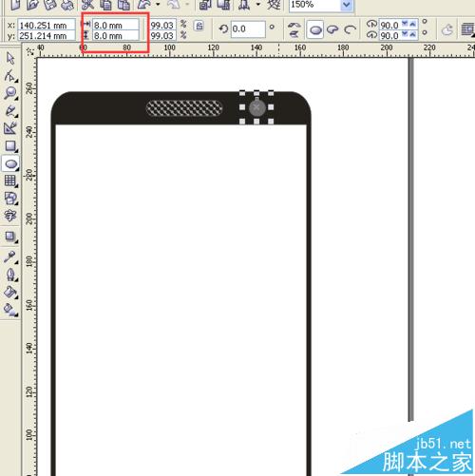Image resolution: width=475 pixels, height=476 pixels.
Task: Click the x position field 140.251 mm
Action: coord(47,25)
